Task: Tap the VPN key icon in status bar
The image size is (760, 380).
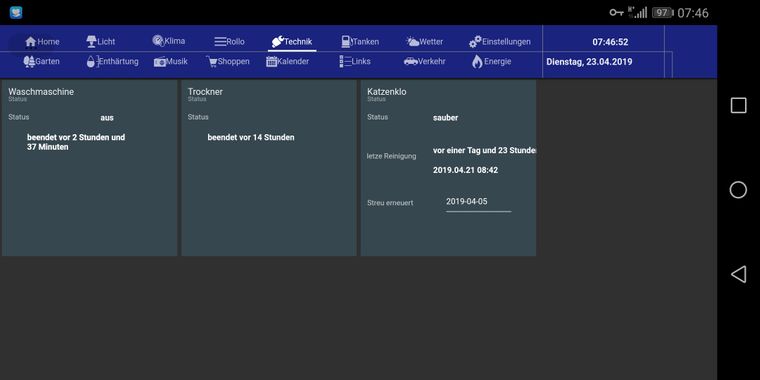Action: click(616, 13)
